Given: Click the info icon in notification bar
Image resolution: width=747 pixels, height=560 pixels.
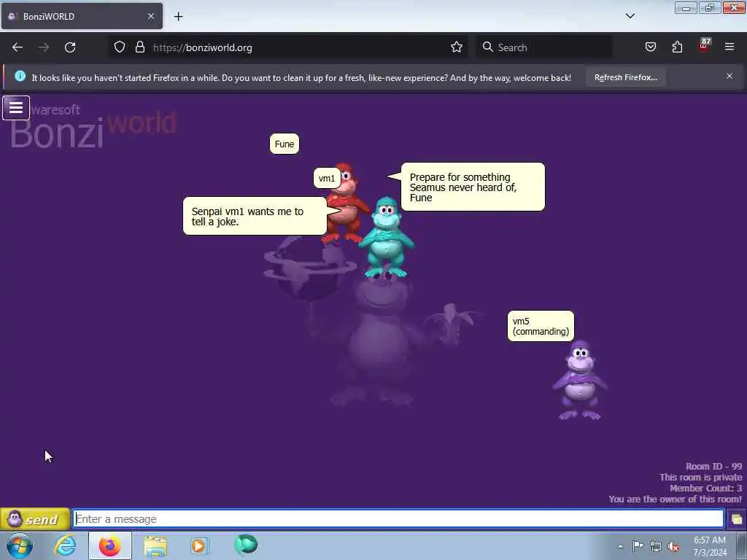Looking at the screenshot, I should tap(20, 76).
